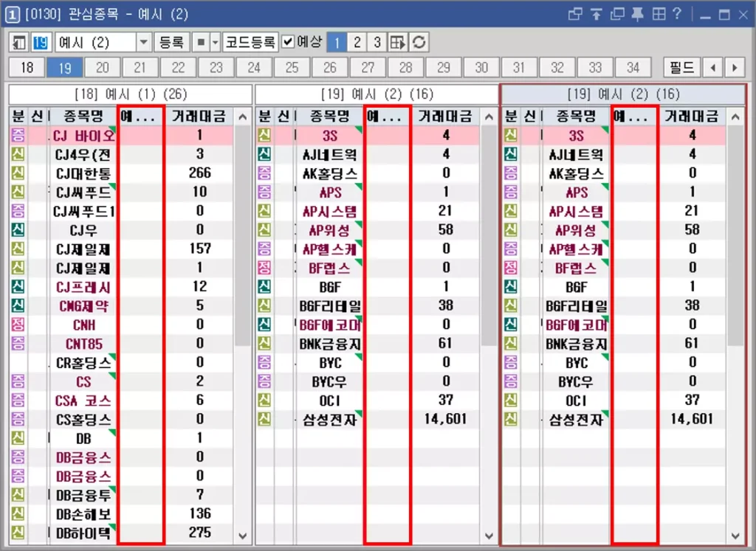Image resolution: width=756 pixels, height=551 pixels.
Task: Click the black square stop button in toolbar
Action: pyautogui.click(x=201, y=42)
